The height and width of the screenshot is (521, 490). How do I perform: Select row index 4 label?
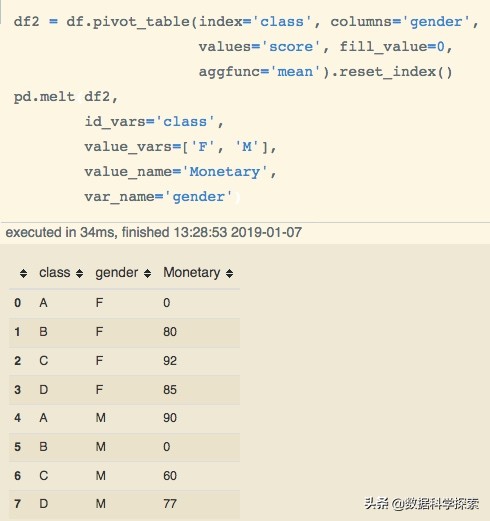18,418
